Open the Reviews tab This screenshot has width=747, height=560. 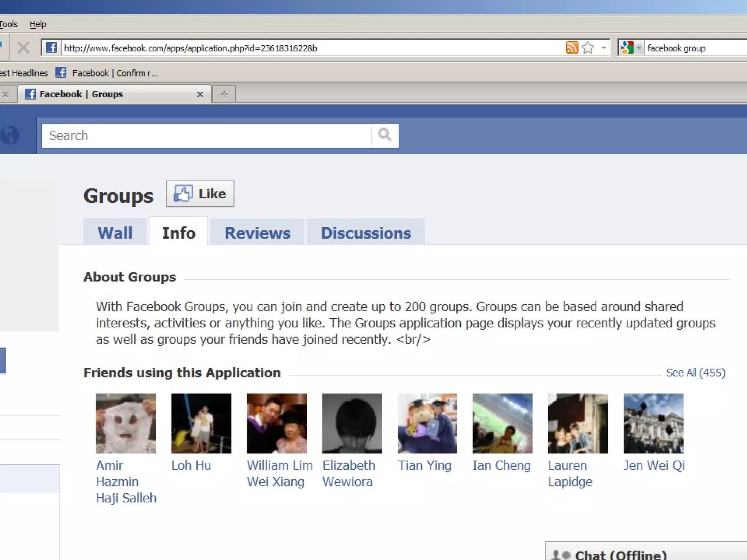pyautogui.click(x=258, y=233)
